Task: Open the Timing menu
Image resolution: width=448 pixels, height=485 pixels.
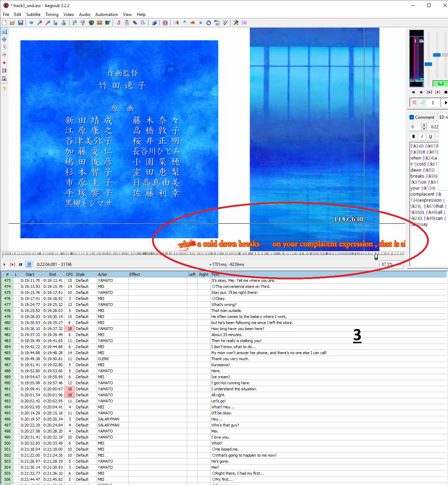Action: (52, 15)
